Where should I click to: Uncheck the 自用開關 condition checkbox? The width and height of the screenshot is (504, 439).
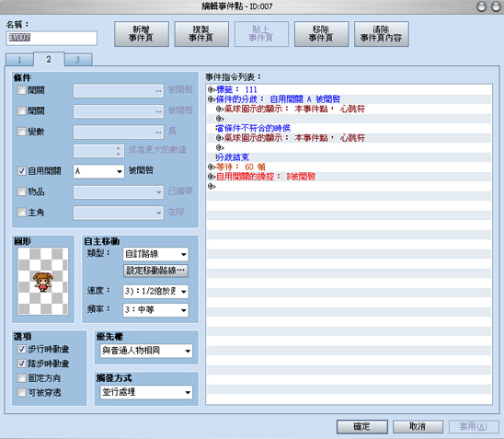21,171
